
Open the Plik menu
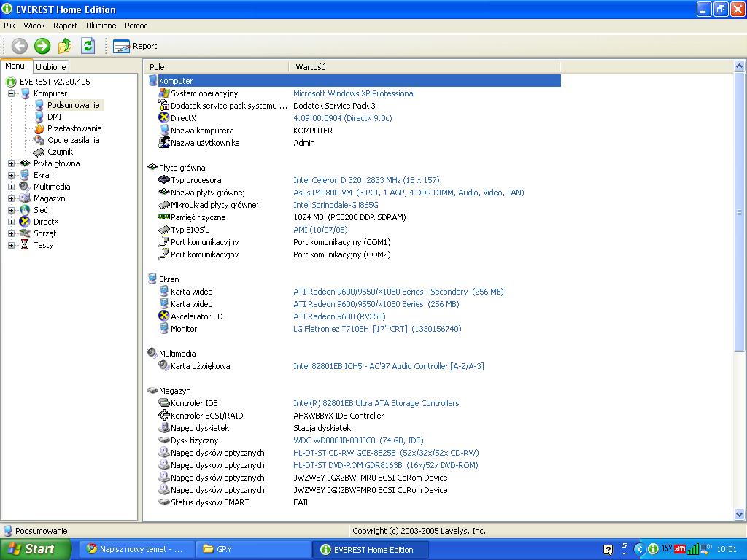(x=9, y=26)
